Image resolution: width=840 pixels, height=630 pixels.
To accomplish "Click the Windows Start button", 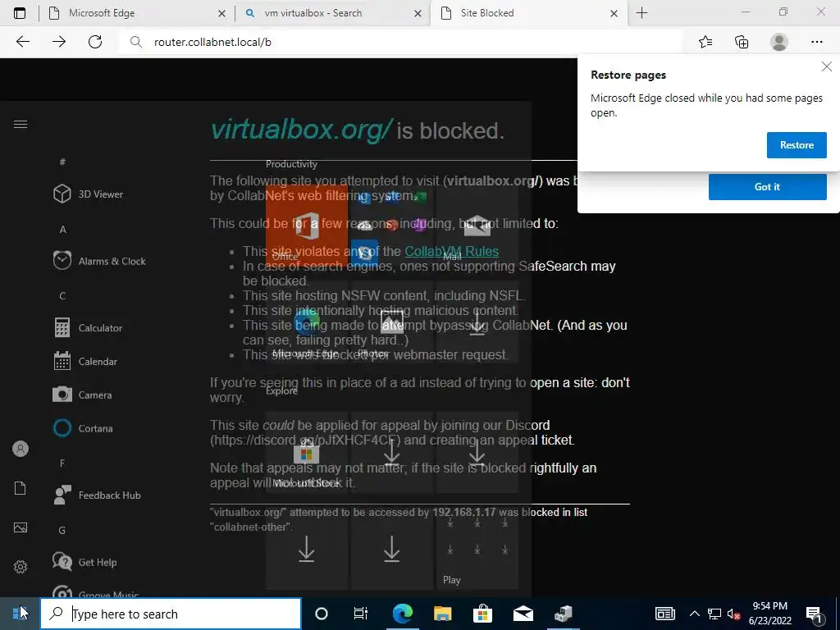I will coord(20,614).
